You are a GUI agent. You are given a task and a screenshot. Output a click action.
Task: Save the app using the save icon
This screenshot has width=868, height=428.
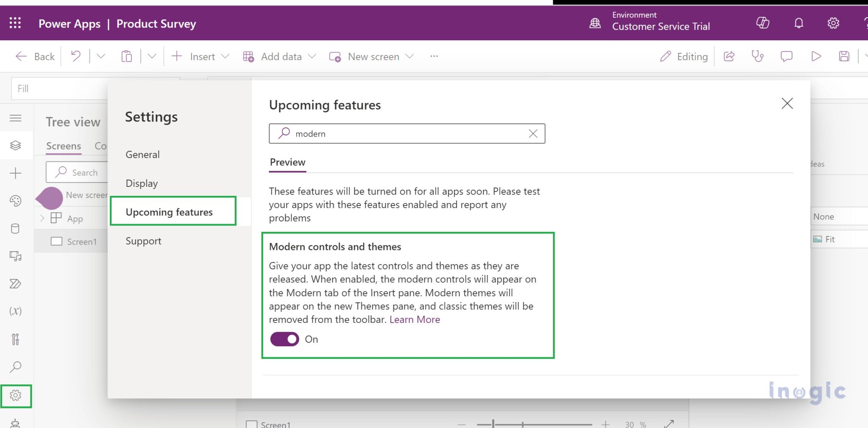click(x=844, y=56)
